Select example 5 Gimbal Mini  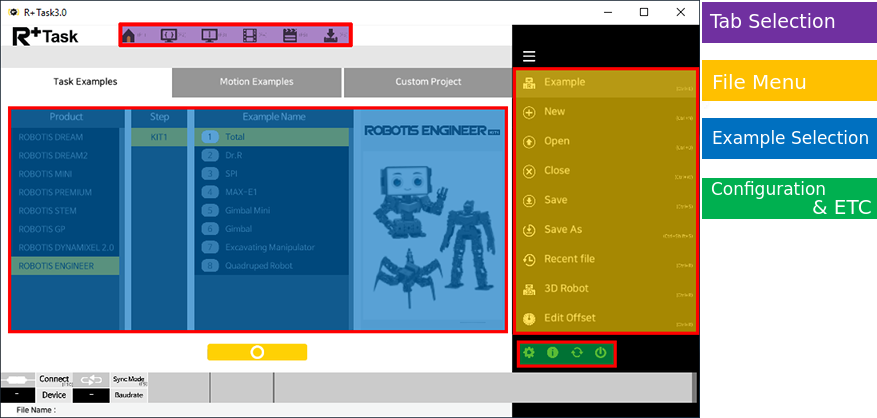pos(272,211)
